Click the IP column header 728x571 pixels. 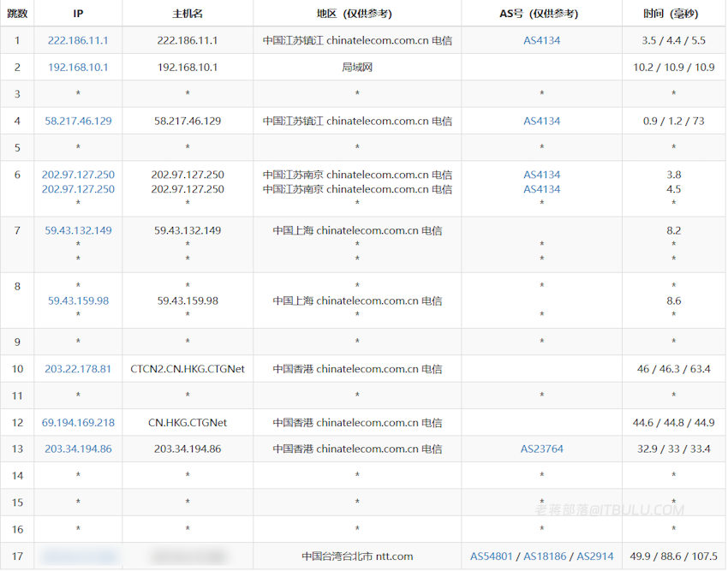pos(78,14)
